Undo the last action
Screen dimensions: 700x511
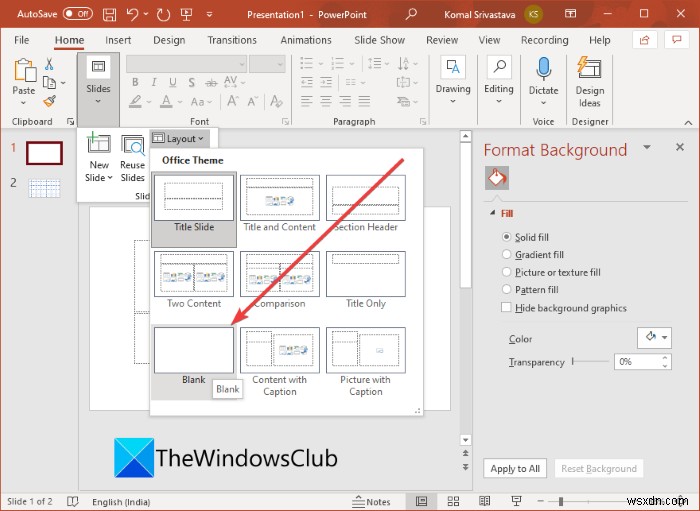coord(132,14)
